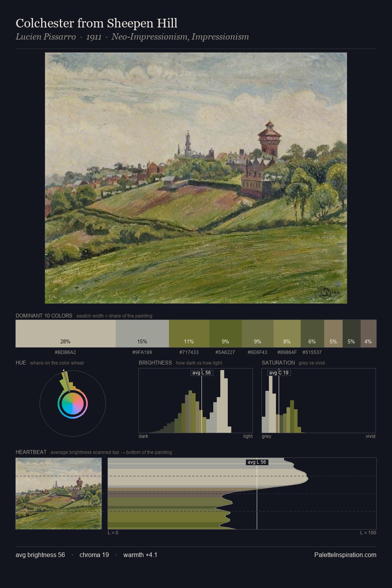
Task: Click the 'warmth +4.1' footer stat
Action: click(140, 555)
